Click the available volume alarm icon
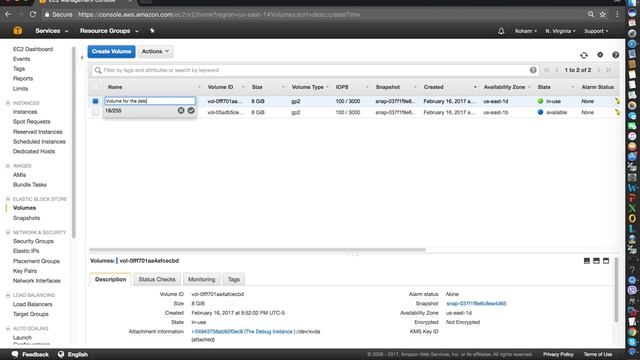 pyautogui.click(x=617, y=112)
